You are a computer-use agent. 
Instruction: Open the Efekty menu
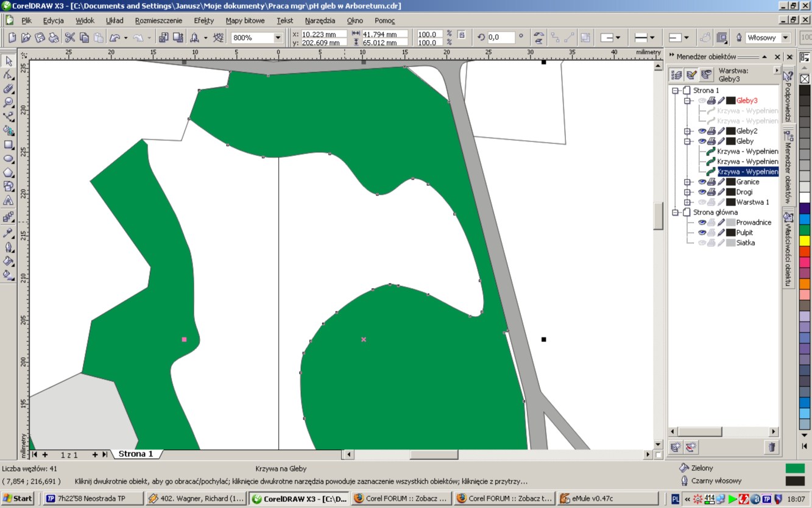tap(203, 20)
